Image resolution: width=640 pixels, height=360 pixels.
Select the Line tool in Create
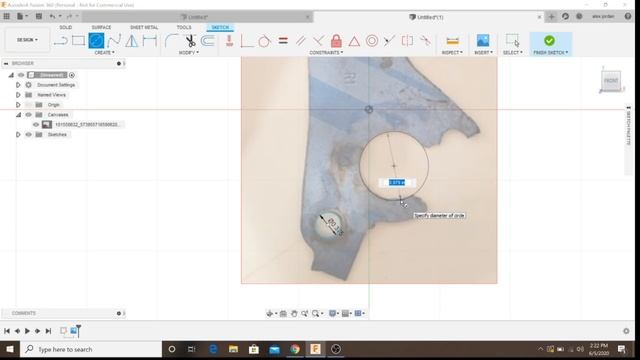coord(60,41)
